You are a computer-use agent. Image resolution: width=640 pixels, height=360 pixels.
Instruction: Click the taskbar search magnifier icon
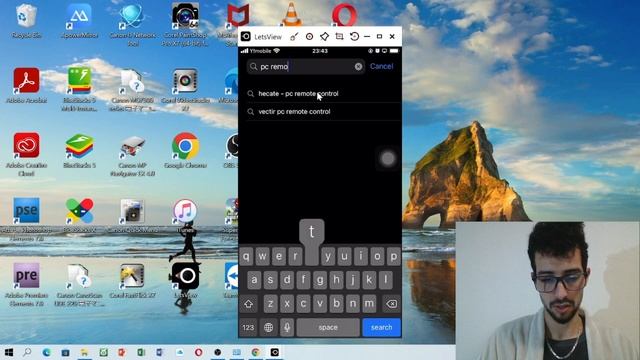27,352
